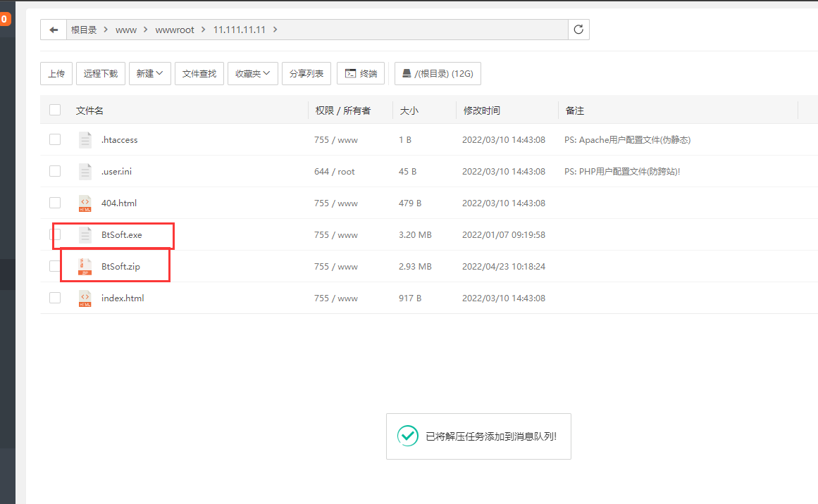Click the 479 B size value
The height and width of the screenshot is (504, 818).
click(410, 203)
